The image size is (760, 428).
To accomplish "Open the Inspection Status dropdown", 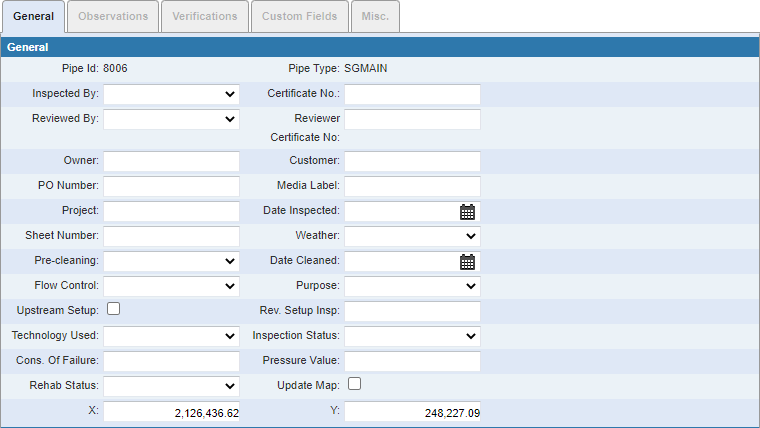I will point(412,336).
